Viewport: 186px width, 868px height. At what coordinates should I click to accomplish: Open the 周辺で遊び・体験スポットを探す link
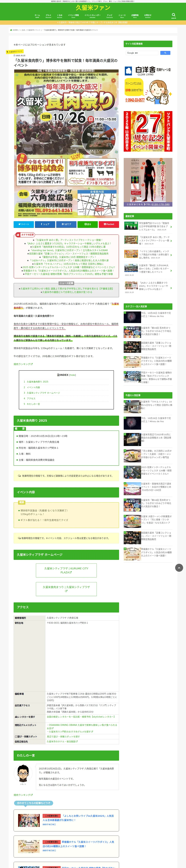tap(63, 737)
